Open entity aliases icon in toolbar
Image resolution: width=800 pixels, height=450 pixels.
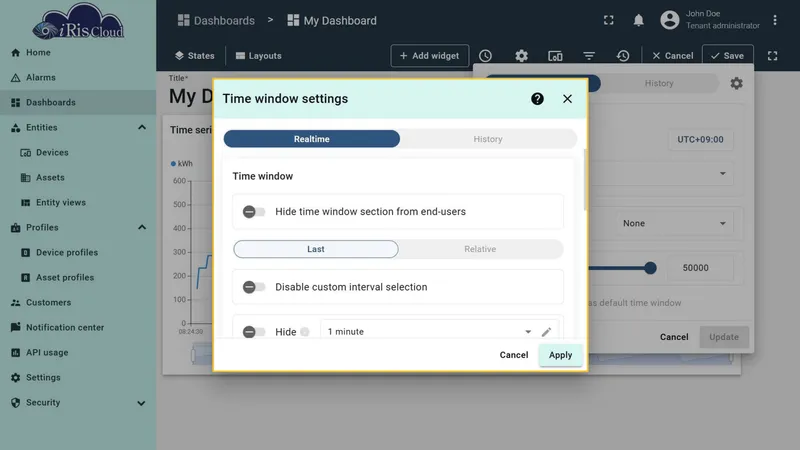[x=555, y=56]
